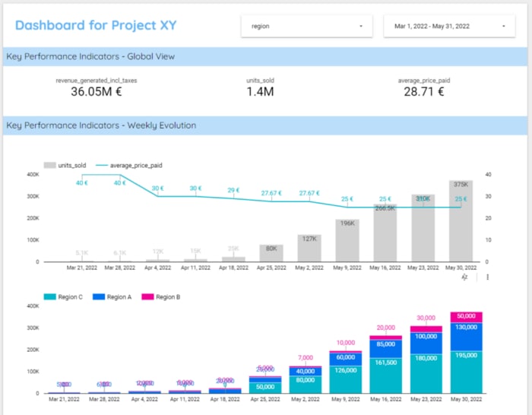The image size is (532, 415).
Task: Click the Region C legend swatch
Action: coord(49,297)
